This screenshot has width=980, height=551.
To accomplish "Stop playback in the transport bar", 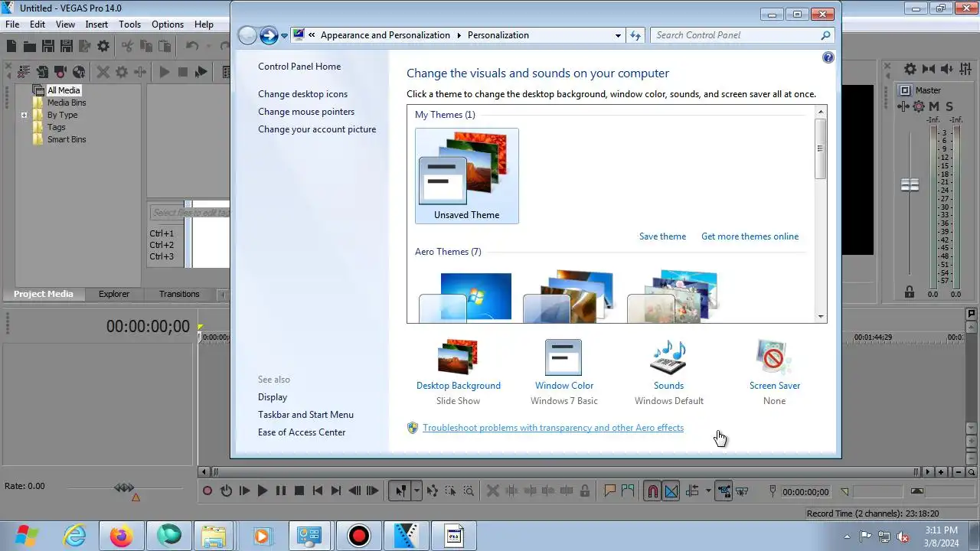I will point(299,491).
